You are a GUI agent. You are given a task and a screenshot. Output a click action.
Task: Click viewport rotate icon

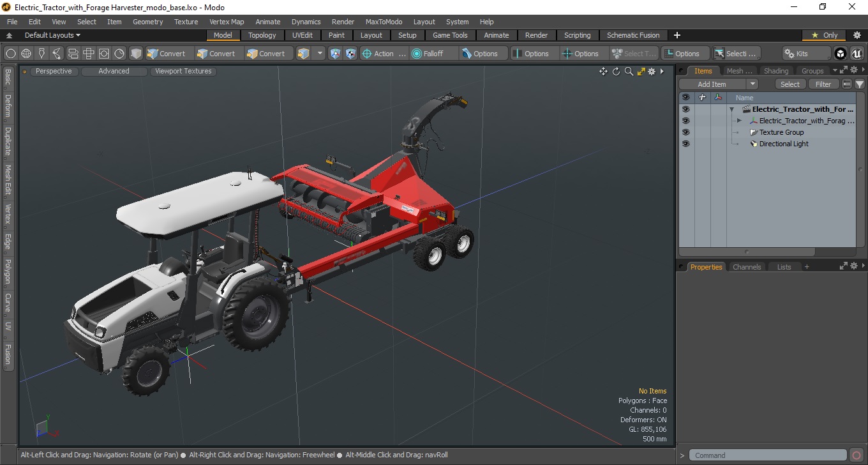(617, 72)
